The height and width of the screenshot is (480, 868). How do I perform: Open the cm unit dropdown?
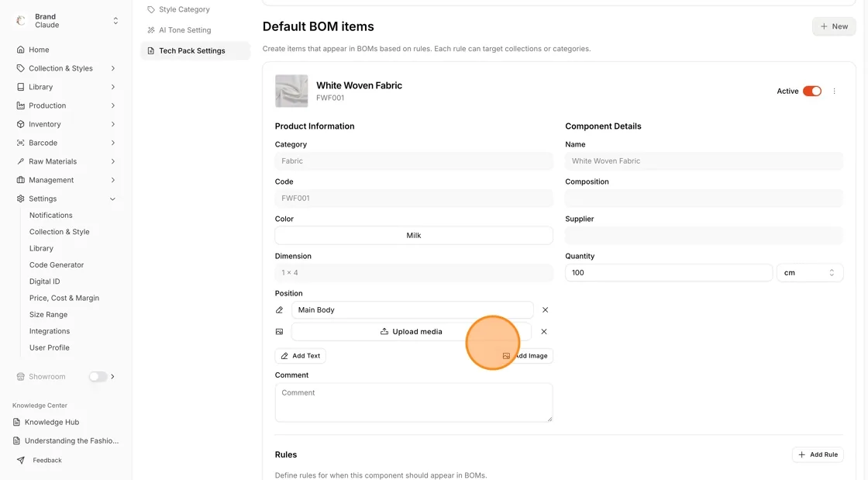tap(810, 272)
